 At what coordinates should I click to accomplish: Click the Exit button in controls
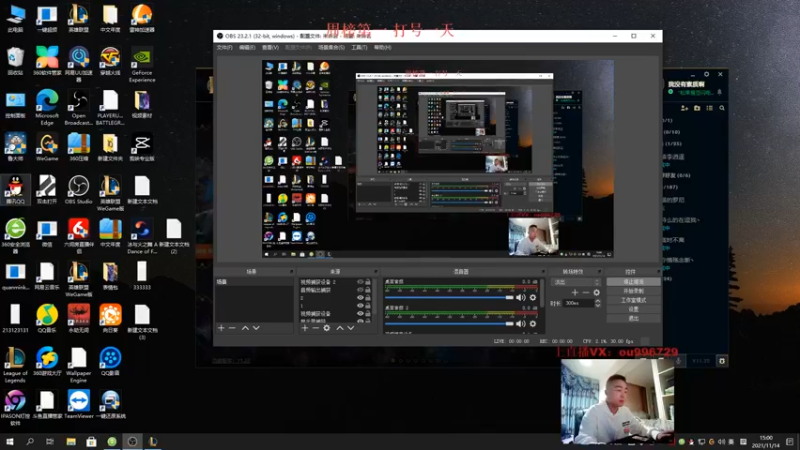(633, 318)
